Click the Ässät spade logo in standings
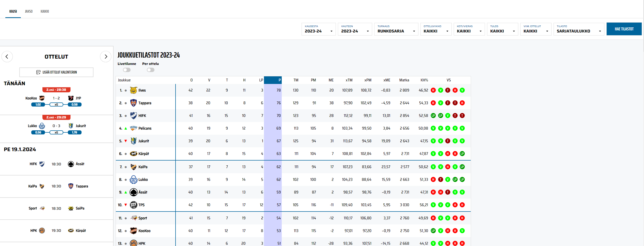Screen dimensions: 644x246 coord(133,192)
